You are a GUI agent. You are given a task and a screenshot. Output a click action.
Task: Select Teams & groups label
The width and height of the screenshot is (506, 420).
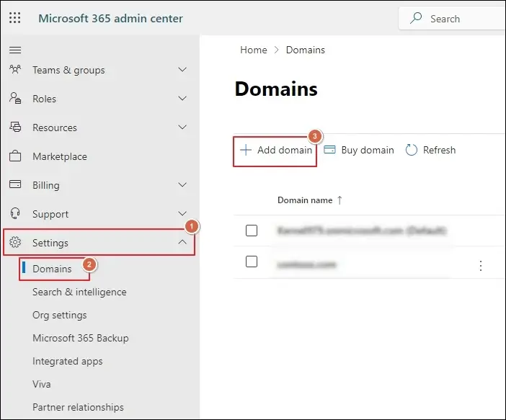point(68,70)
